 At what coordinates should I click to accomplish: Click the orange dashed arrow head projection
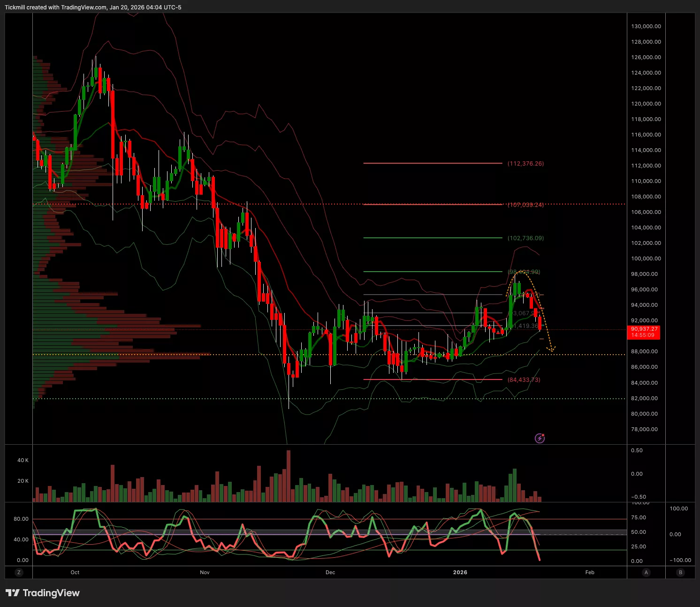coord(553,349)
